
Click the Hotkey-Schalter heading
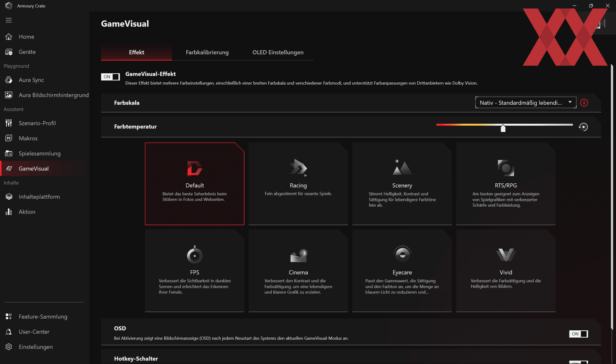pyautogui.click(x=136, y=359)
